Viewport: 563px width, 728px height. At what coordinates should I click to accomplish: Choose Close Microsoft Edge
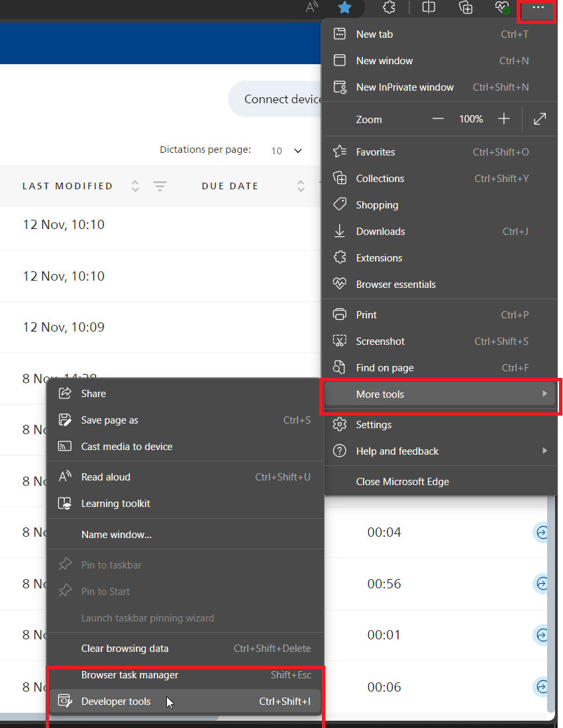(440, 481)
